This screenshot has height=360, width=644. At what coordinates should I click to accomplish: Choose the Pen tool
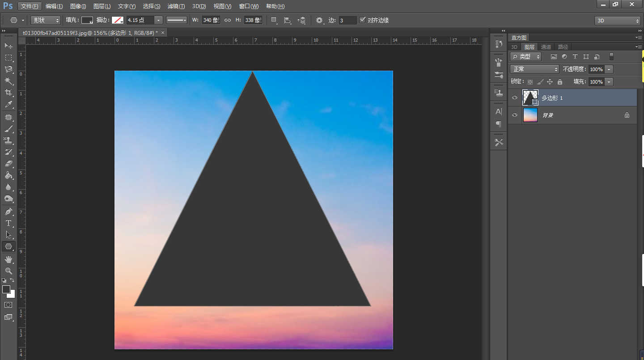(x=8, y=211)
